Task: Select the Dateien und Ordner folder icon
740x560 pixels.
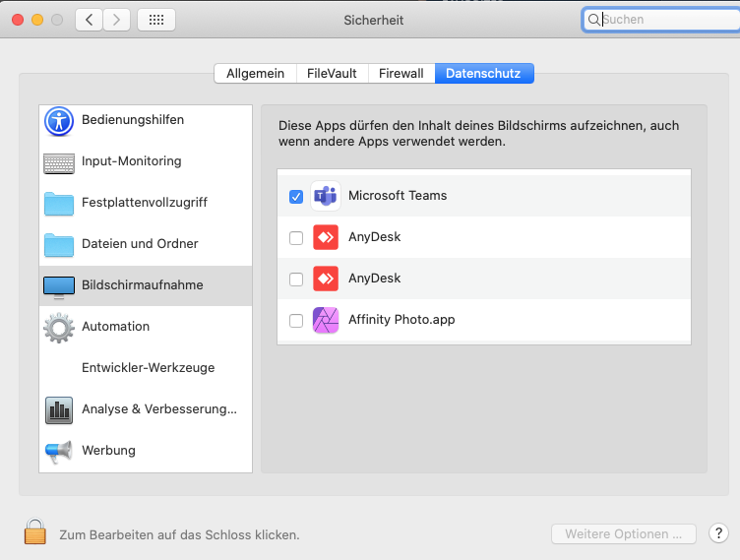Action: (59, 245)
